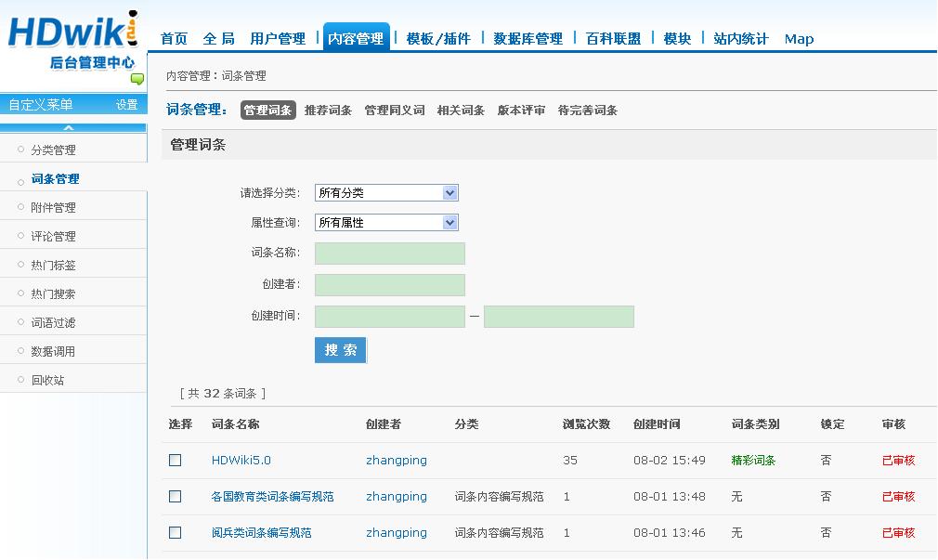Tick the checkbox for 阅兵类词条编写规范

click(176, 532)
